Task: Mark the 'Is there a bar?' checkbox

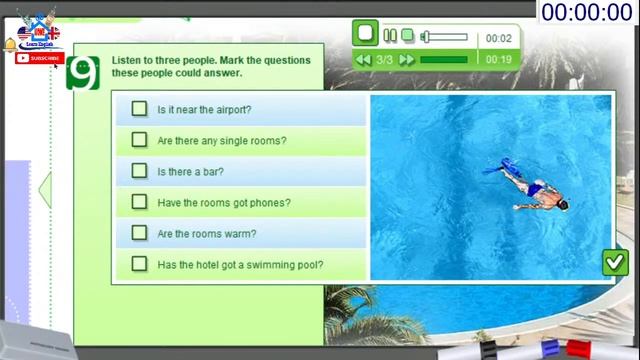Action: click(139, 171)
